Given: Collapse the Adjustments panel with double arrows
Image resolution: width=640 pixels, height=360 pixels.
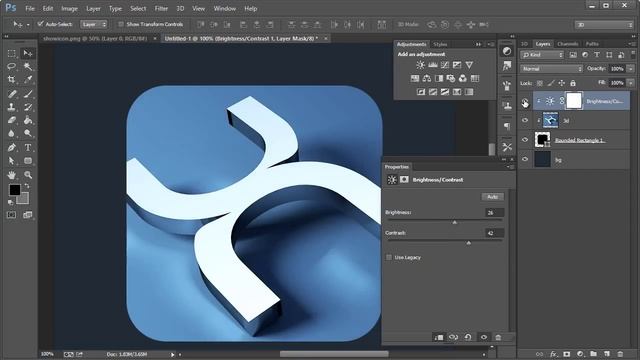Looking at the screenshot, I should pos(478,44).
